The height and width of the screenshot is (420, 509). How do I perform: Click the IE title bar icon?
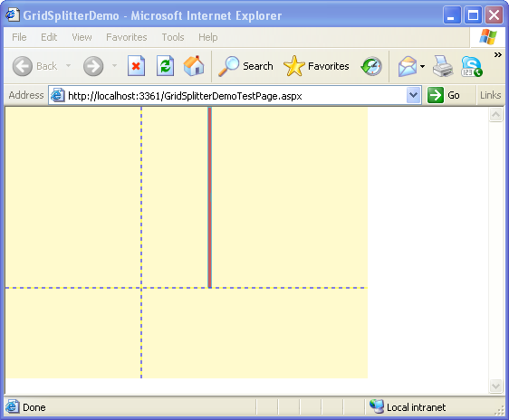[x=13, y=14]
